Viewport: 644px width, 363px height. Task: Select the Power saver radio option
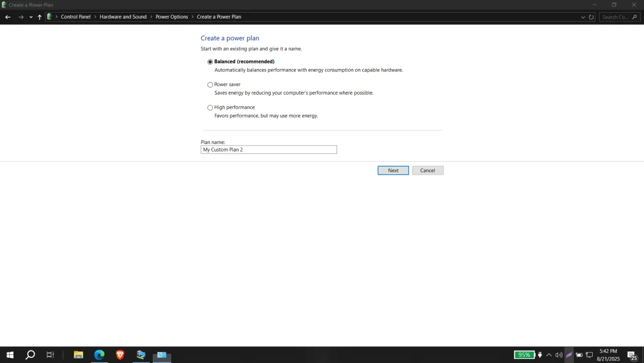(x=210, y=85)
